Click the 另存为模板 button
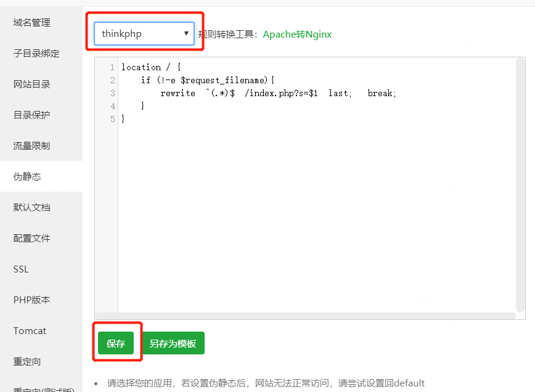The width and height of the screenshot is (535, 392). [x=173, y=343]
